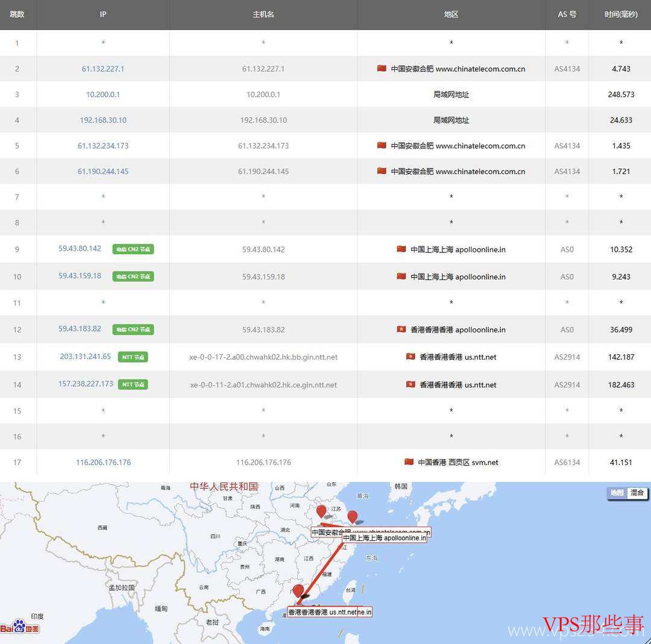Open IP link 61.132.234.173
This screenshot has width=651, height=644.
pos(103,146)
